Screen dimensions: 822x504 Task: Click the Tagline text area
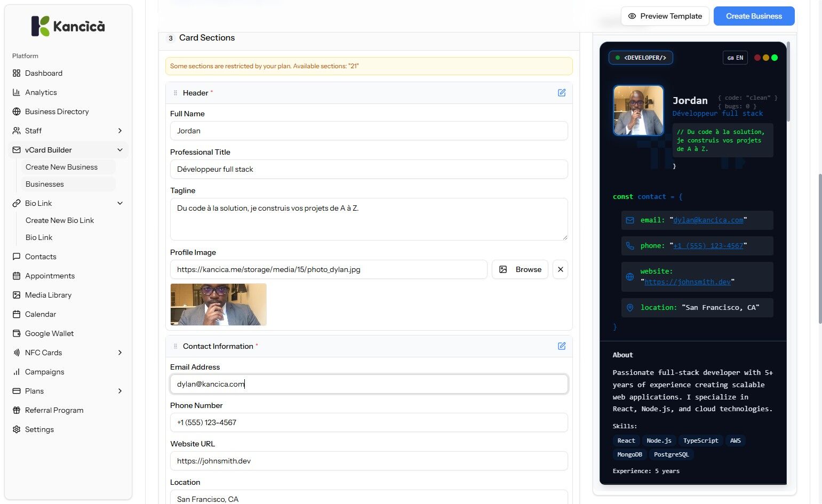(369, 219)
